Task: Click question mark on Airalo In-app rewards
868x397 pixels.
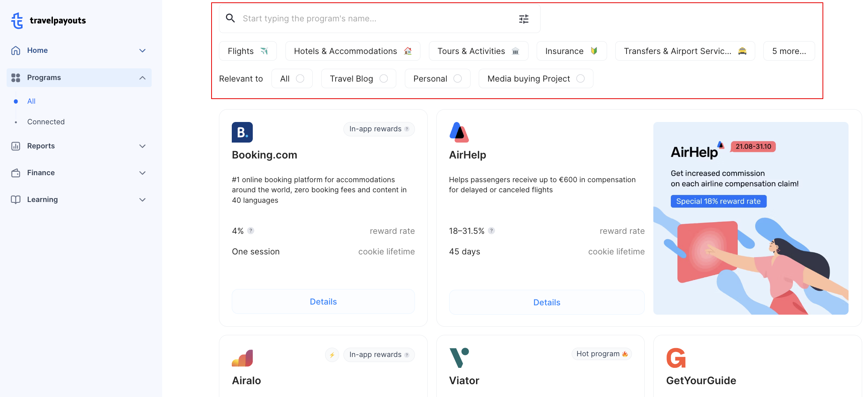Action: pos(407,355)
